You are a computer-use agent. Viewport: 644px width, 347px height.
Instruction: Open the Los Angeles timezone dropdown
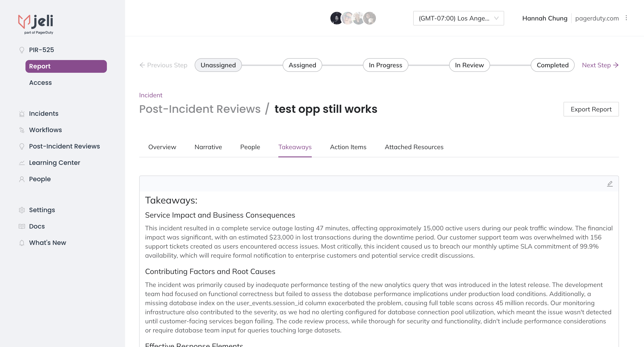(x=458, y=18)
